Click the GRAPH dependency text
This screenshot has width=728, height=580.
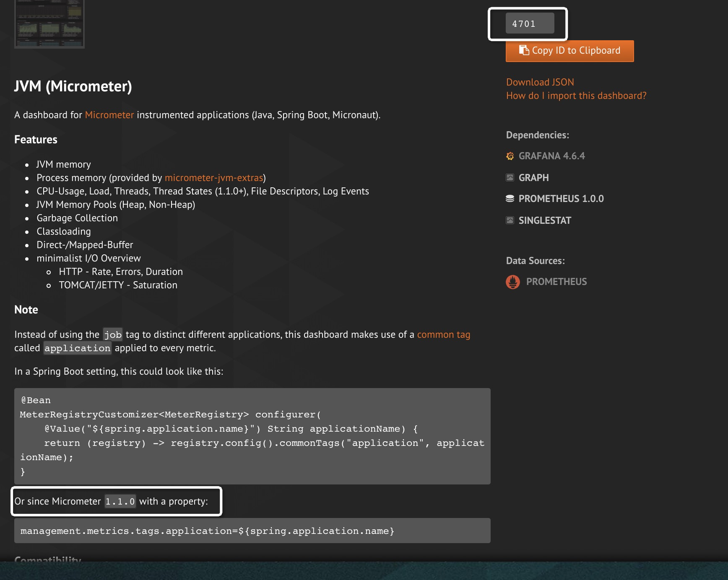[534, 178]
